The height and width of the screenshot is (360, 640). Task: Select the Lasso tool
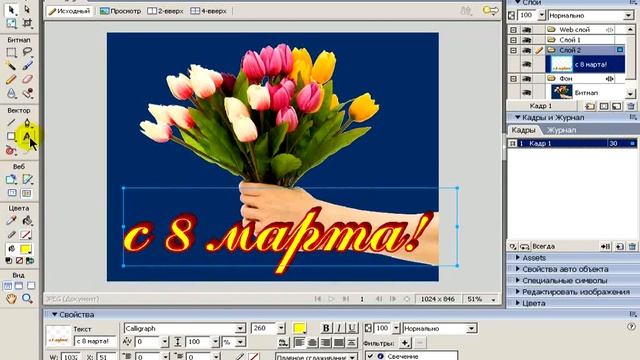point(27,52)
